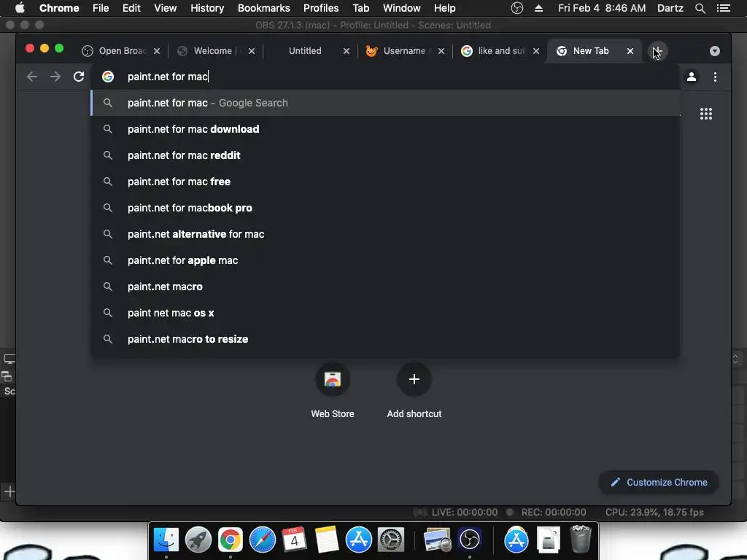Click the address bar text field
747x560 pixels.
coord(386,77)
